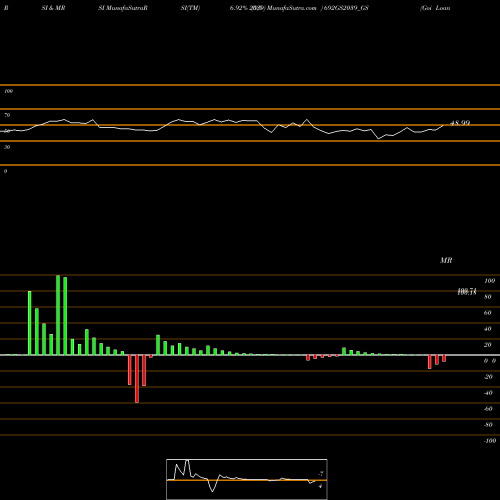Click the 30 level label on RSI chart
Screen dimensions: 500x500
[x=7, y=147]
